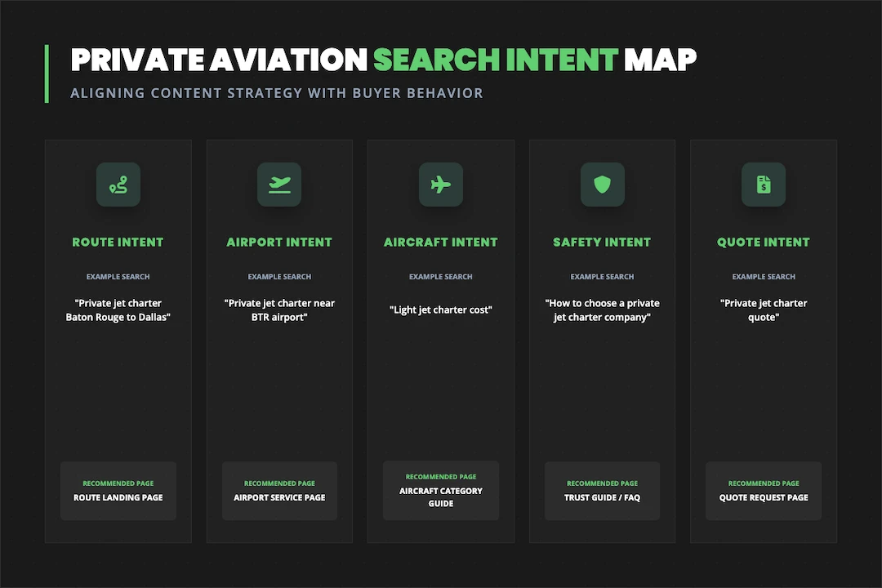Select the Route Intent heading
Screen dimensions: 882x588
pos(118,242)
